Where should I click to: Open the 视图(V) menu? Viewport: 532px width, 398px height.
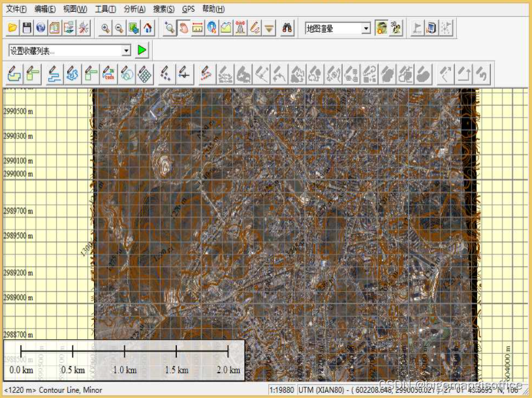click(75, 9)
